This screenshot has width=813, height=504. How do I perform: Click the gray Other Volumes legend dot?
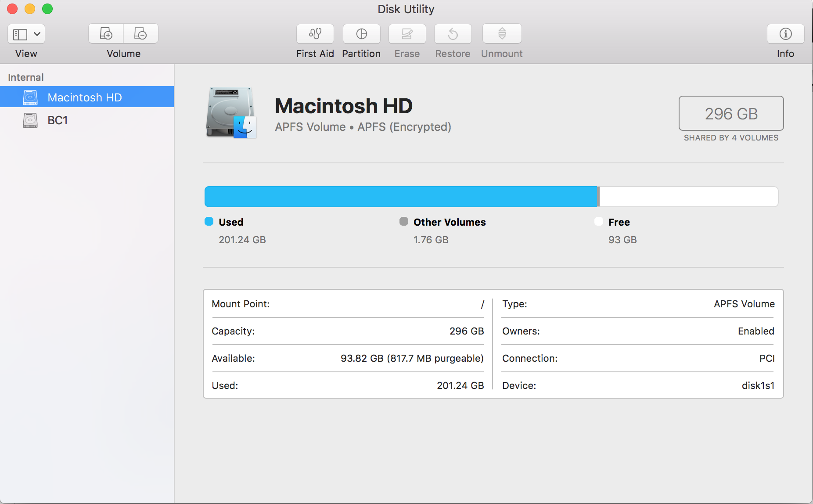[x=404, y=222]
